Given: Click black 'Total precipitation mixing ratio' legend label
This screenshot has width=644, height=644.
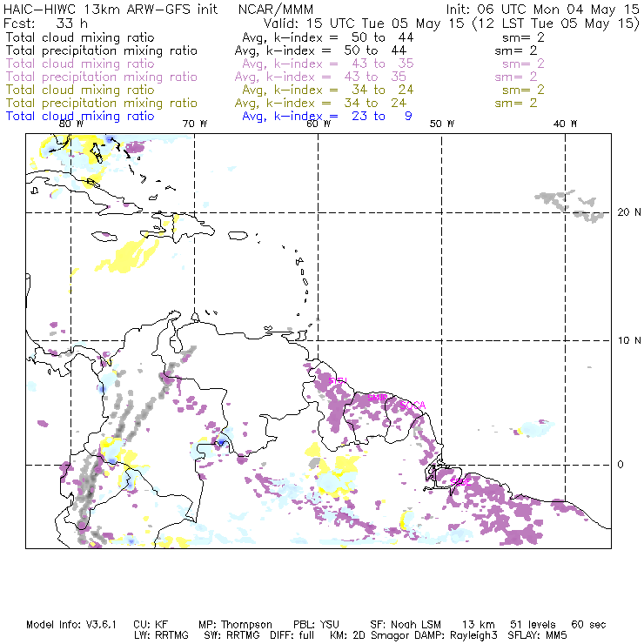Looking at the screenshot, I should (x=102, y=50).
